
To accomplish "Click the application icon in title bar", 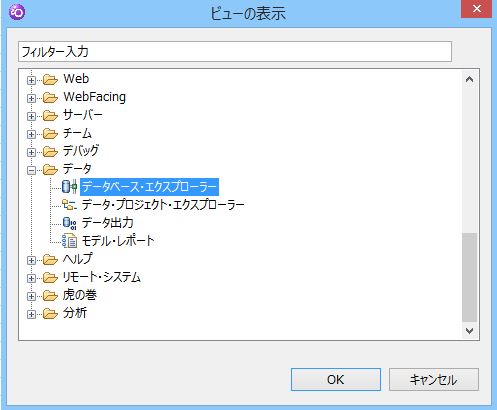I will 17,12.
